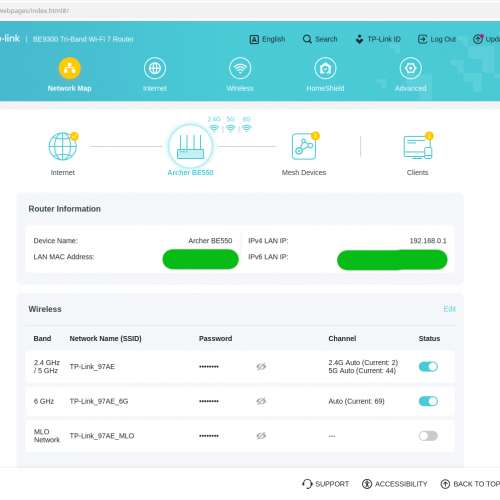Click the Log Out icon

[422, 39]
